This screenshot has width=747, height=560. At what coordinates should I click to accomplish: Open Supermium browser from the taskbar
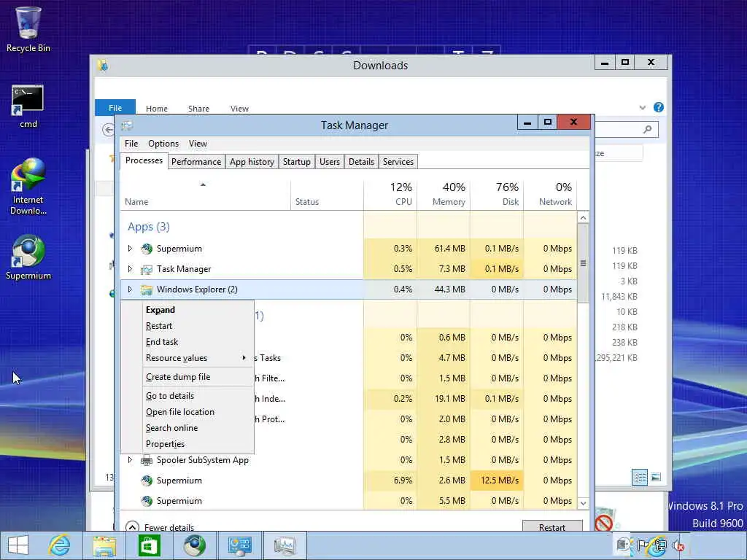tap(194, 545)
